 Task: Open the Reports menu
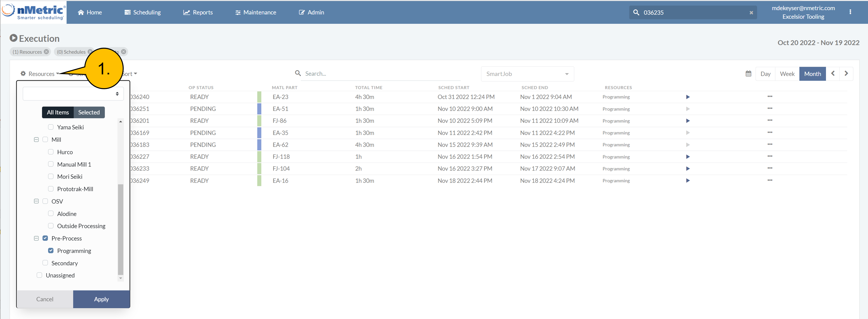coord(198,12)
